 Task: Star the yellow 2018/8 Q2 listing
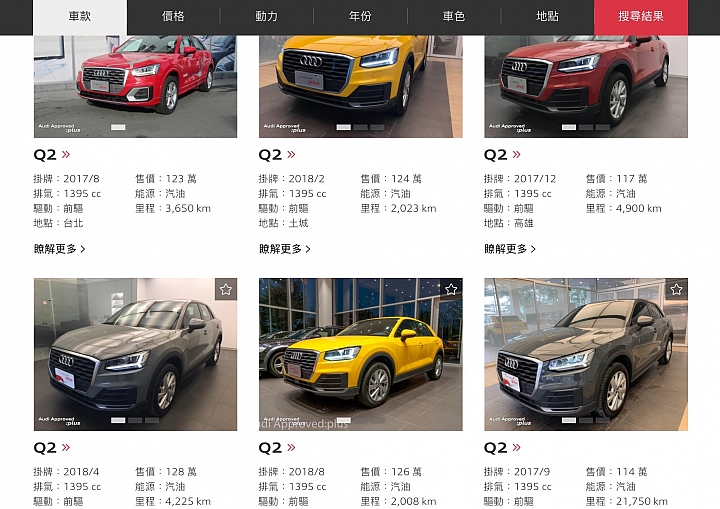[451, 289]
